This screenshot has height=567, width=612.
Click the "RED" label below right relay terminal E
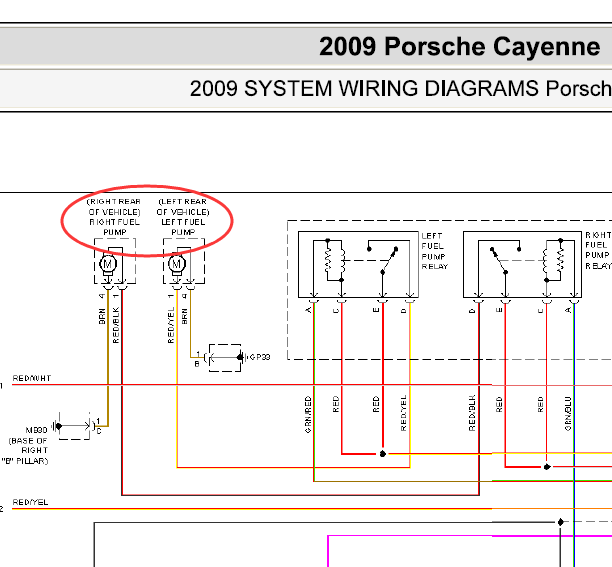(499, 404)
